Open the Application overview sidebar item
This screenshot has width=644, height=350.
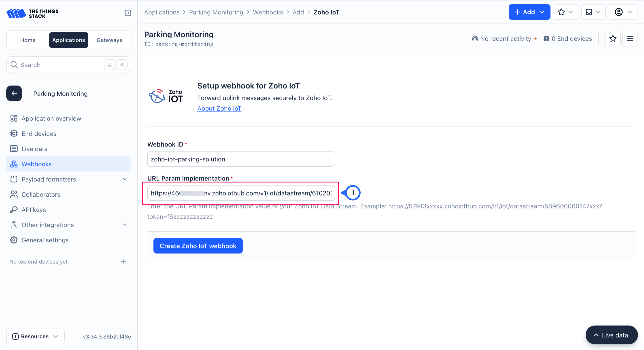pyautogui.click(x=51, y=118)
